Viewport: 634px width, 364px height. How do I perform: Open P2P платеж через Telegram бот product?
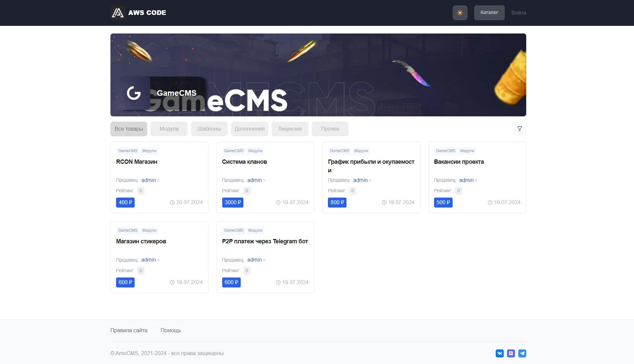click(265, 241)
